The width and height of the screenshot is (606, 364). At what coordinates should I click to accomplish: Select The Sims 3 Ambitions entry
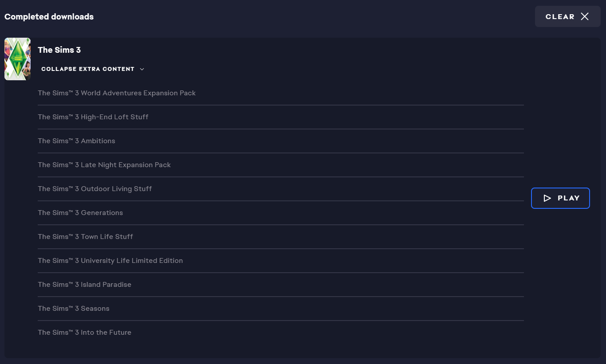[x=281, y=141]
